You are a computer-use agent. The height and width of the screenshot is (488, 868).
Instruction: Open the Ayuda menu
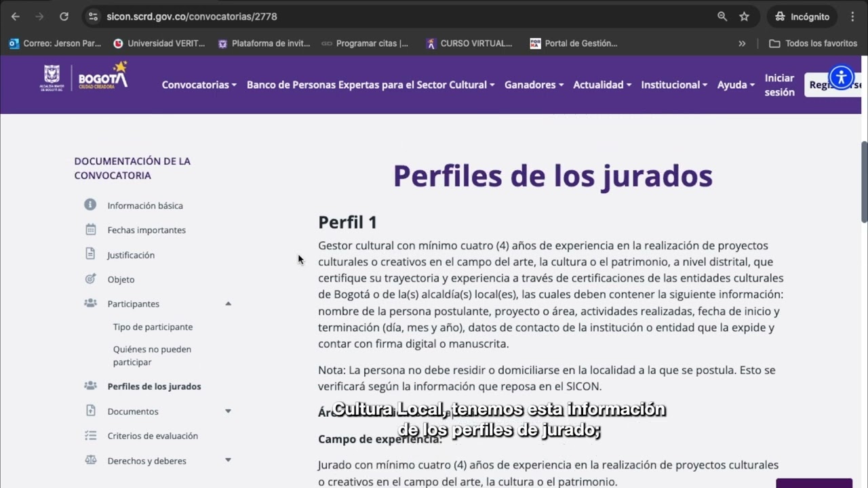736,85
